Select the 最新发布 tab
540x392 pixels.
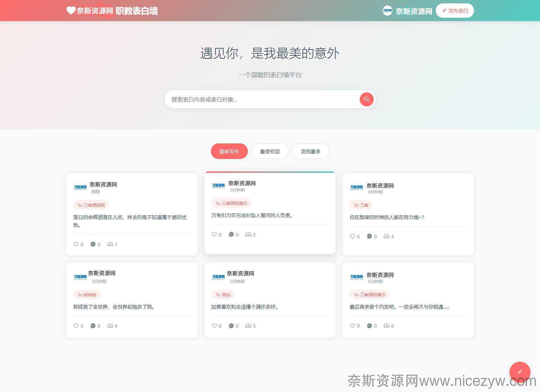point(229,151)
